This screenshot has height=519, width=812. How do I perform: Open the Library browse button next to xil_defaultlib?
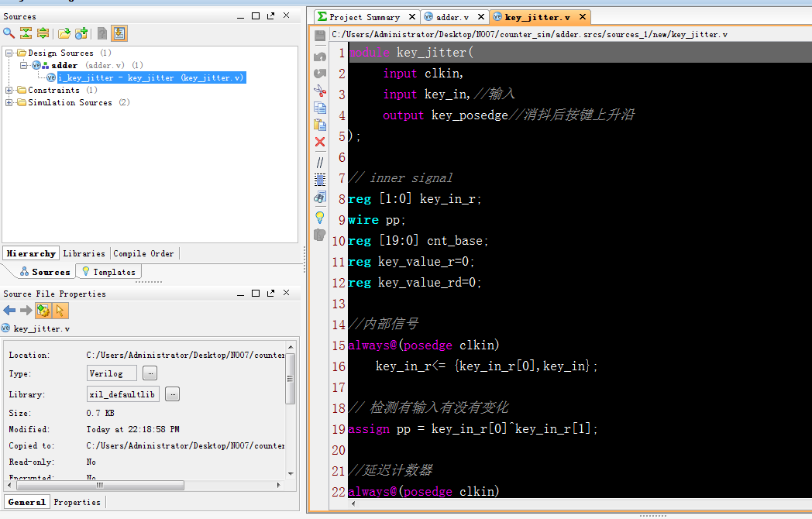click(x=172, y=394)
